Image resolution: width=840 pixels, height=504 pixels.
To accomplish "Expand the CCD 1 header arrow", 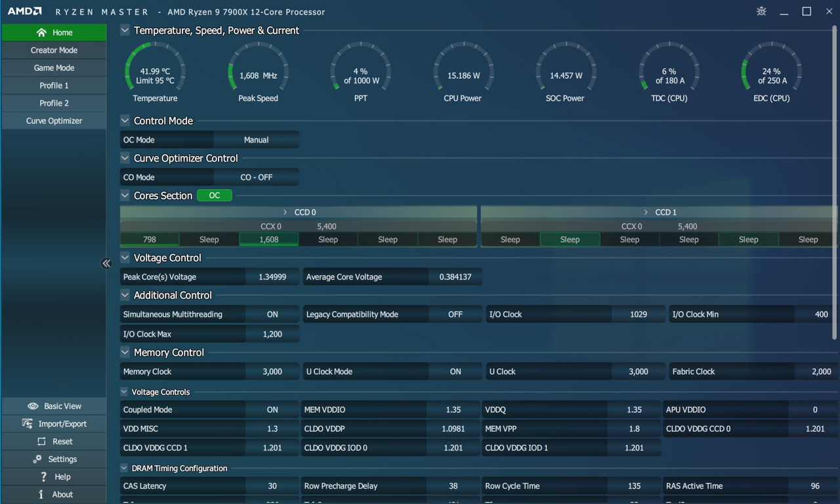I will [x=646, y=213].
